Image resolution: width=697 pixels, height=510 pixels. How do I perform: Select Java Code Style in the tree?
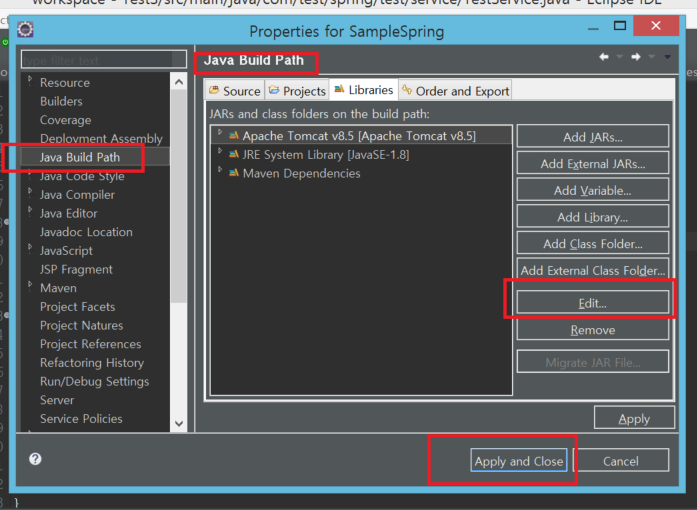(x=82, y=176)
